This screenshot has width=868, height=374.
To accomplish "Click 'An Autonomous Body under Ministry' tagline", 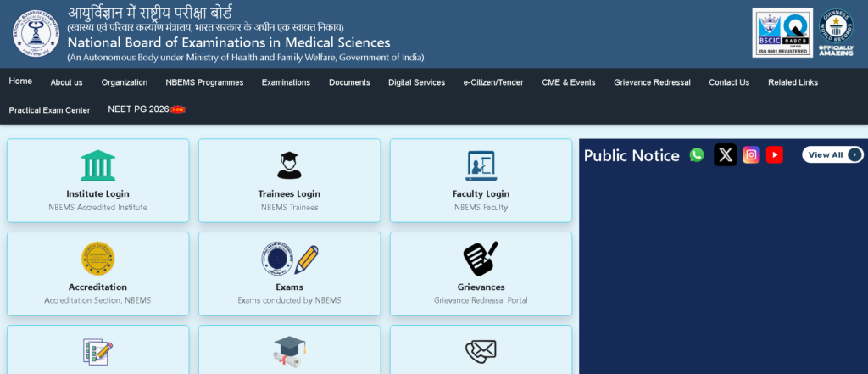I will (246, 57).
